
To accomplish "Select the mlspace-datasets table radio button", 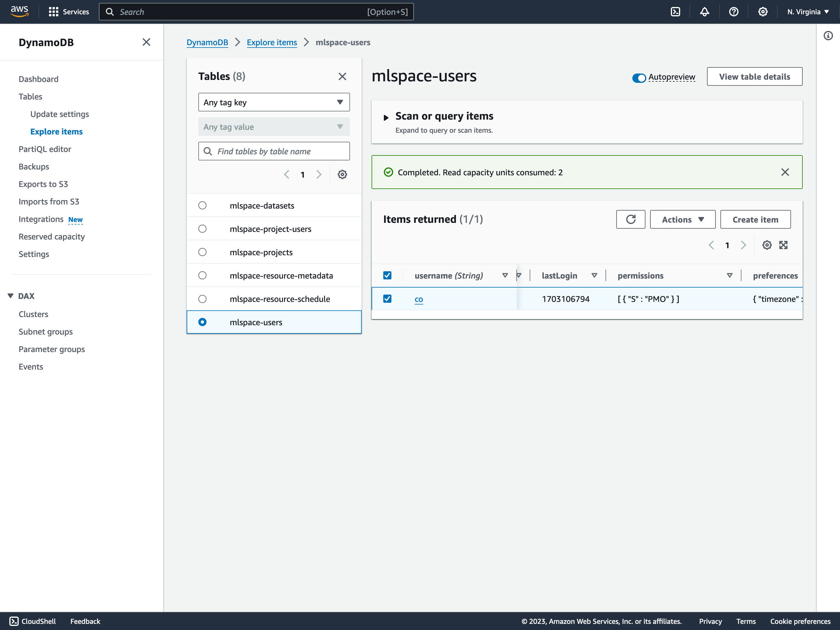I will click(202, 205).
